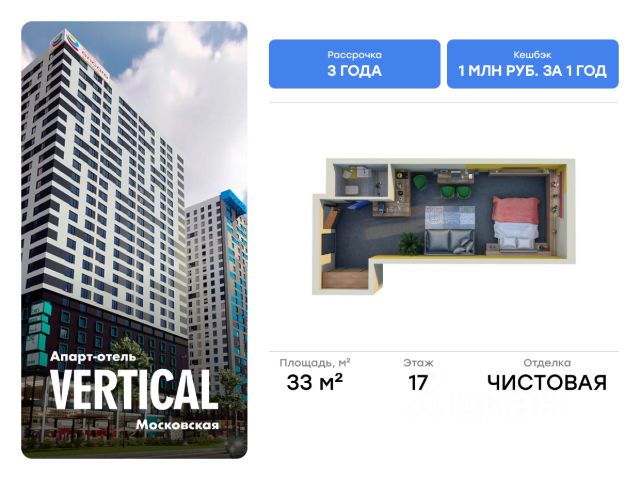Click the Кешбэк 1 МЛН РУБ. blue button

(x=533, y=64)
